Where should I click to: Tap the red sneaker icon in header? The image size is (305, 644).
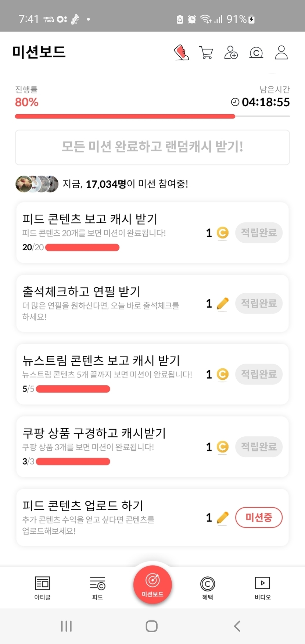(181, 53)
